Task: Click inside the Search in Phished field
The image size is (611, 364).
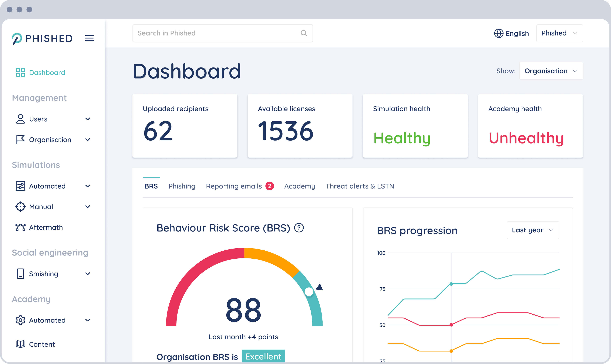Action: 196,33
